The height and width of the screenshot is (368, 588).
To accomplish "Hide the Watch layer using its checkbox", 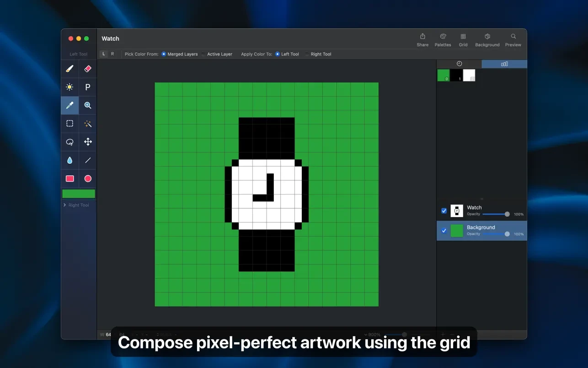I will point(444,211).
